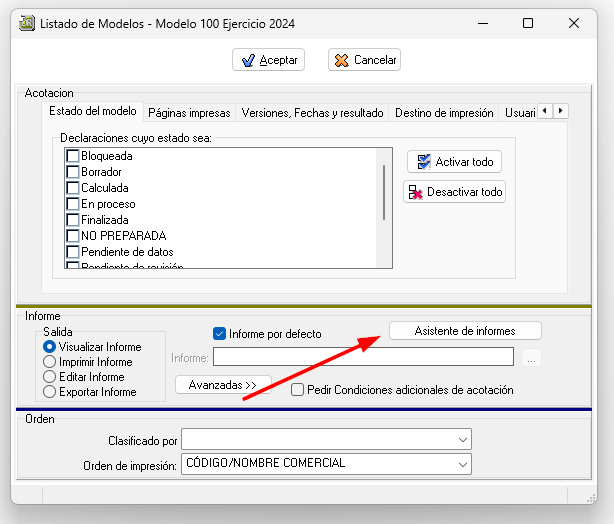614x524 pixels.
Task: Expand the Avanzadas >> options
Action: point(222,384)
